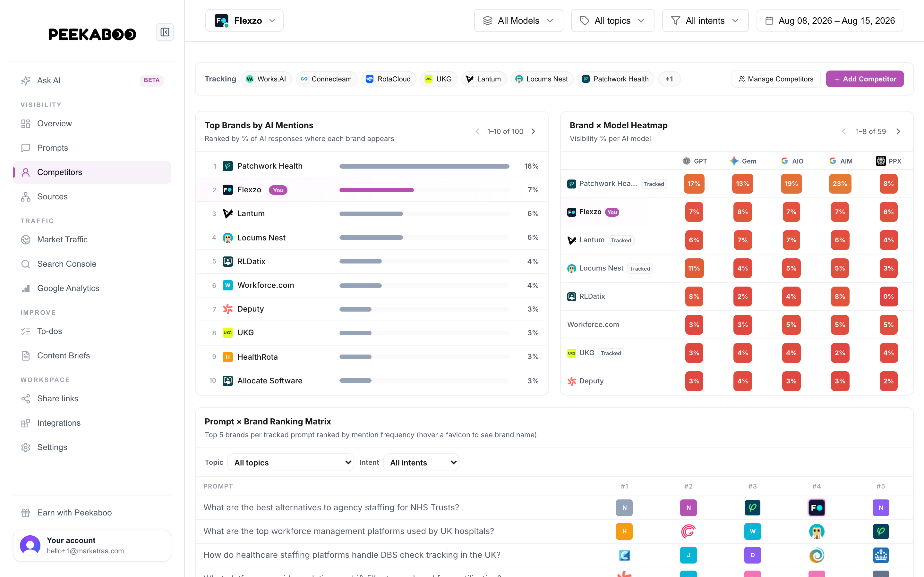This screenshot has width=924, height=577.
Task: Expand the All Models filter dropdown
Action: click(518, 21)
